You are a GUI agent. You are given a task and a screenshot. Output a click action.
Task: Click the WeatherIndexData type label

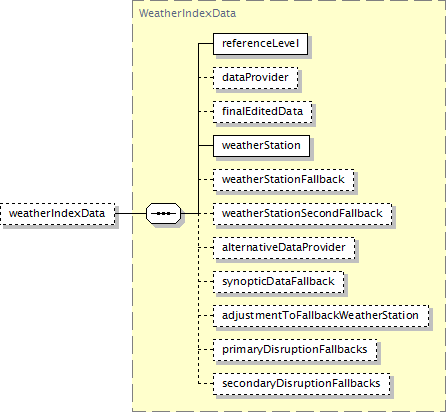click(x=187, y=13)
